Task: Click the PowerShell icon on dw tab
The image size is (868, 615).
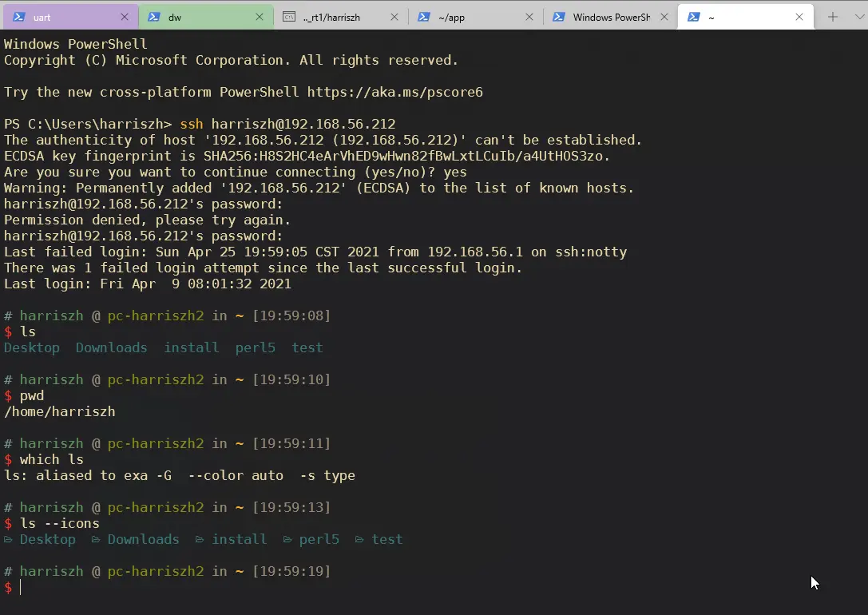Action: tap(154, 17)
